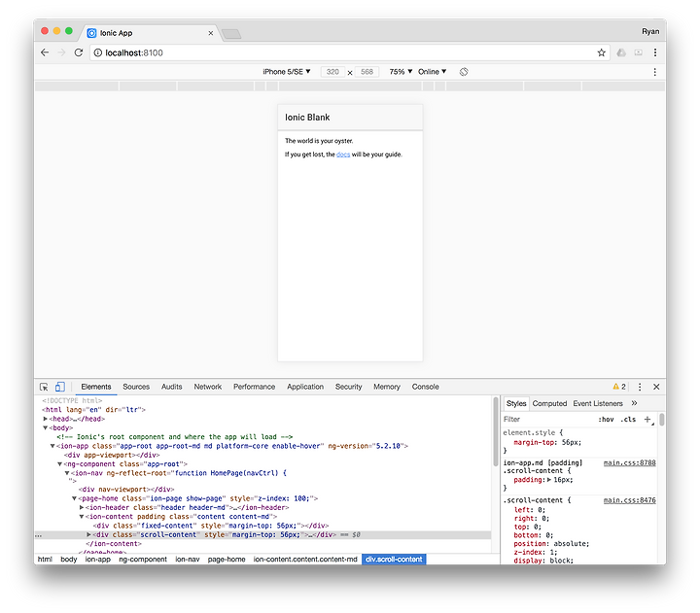Expand the head element node
Image resolution: width=700 pixels, height=613 pixels.
pyautogui.click(x=45, y=419)
